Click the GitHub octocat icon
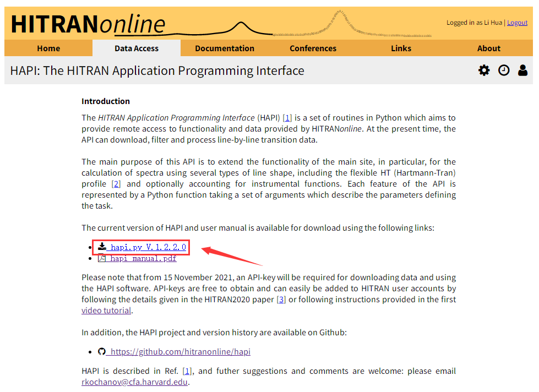539x392 pixels. [x=102, y=351]
